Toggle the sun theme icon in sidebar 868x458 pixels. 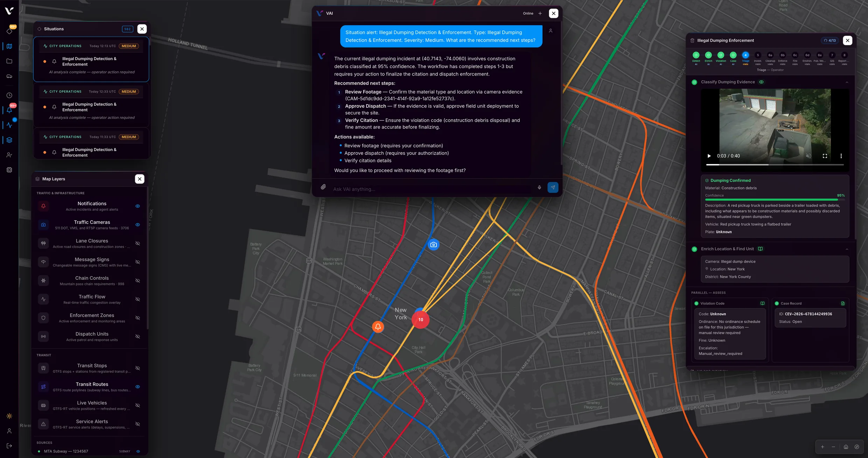(x=9, y=416)
